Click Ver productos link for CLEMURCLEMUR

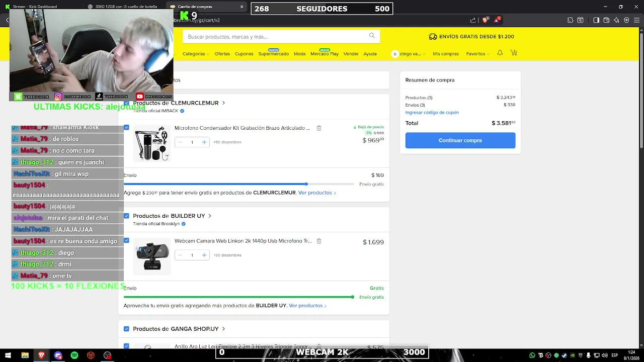(317, 193)
